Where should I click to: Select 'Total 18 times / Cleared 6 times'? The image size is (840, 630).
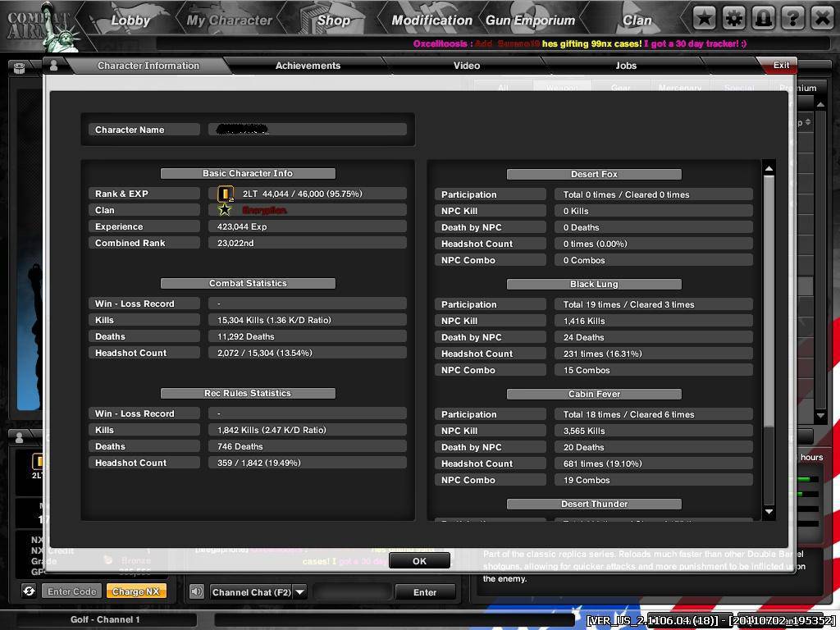tap(628, 414)
